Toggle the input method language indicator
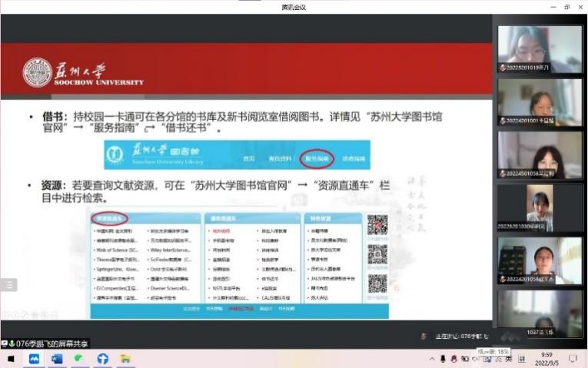This screenshot has width=588, height=368. [509, 359]
